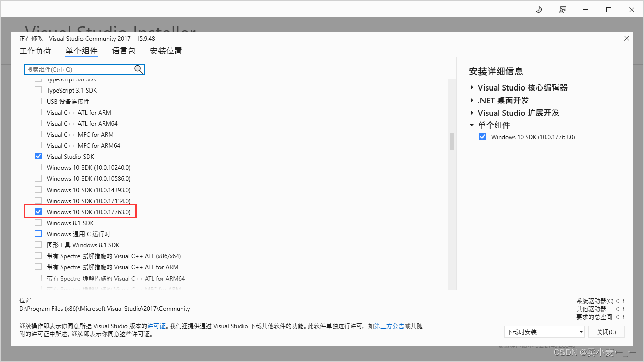The width and height of the screenshot is (644, 362).
Task: Uncheck Windows 10 SDK (10.0.17763.0) in list
Action: click(x=38, y=212)
